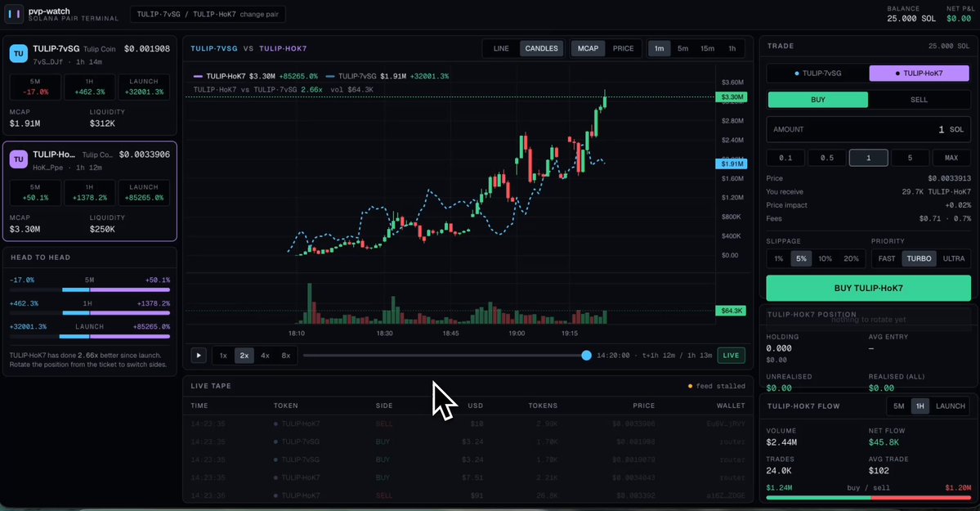Set slippage to 20%
The image size is (980, 511).
(851, 258)
